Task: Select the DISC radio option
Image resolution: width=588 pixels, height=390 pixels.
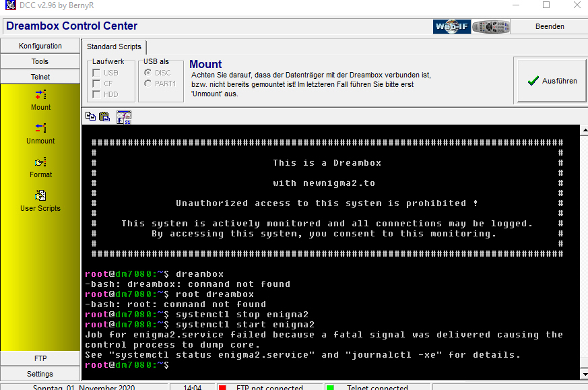Action: point(148,72)
